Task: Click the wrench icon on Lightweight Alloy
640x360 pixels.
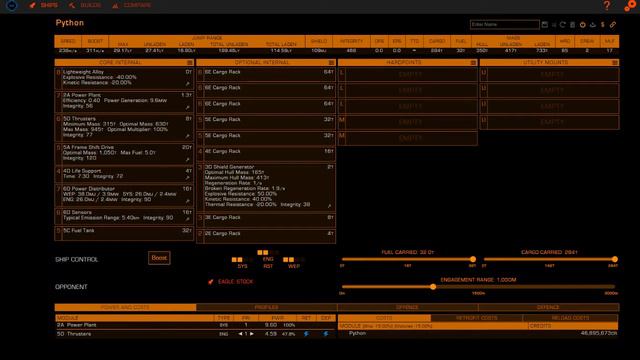Action: (188, 84)
